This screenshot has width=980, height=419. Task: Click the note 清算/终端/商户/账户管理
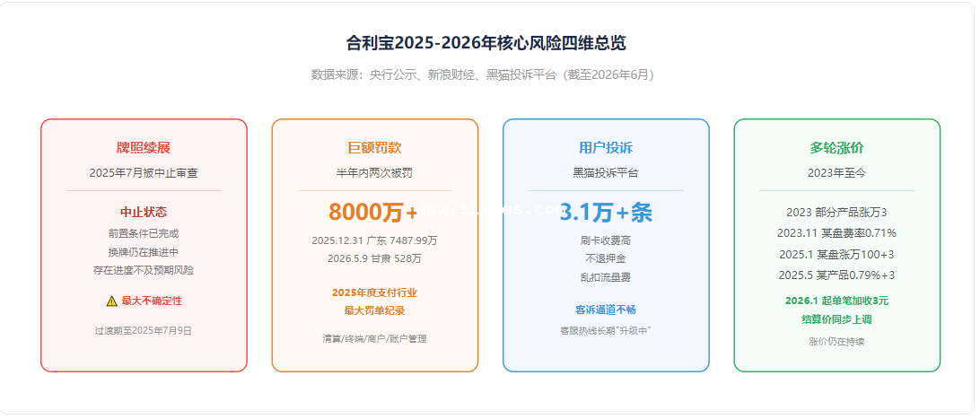coord(375,338)
